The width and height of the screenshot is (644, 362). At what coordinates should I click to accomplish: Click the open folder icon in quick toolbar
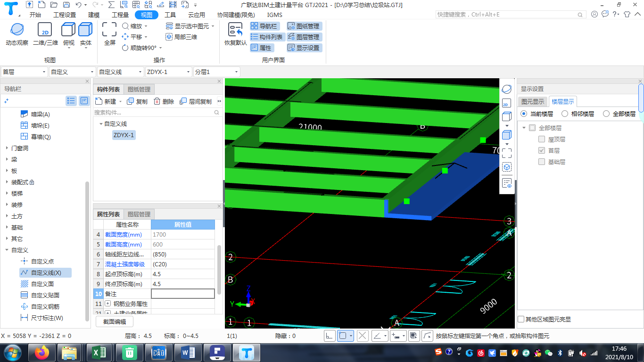[x=54, y=5]
